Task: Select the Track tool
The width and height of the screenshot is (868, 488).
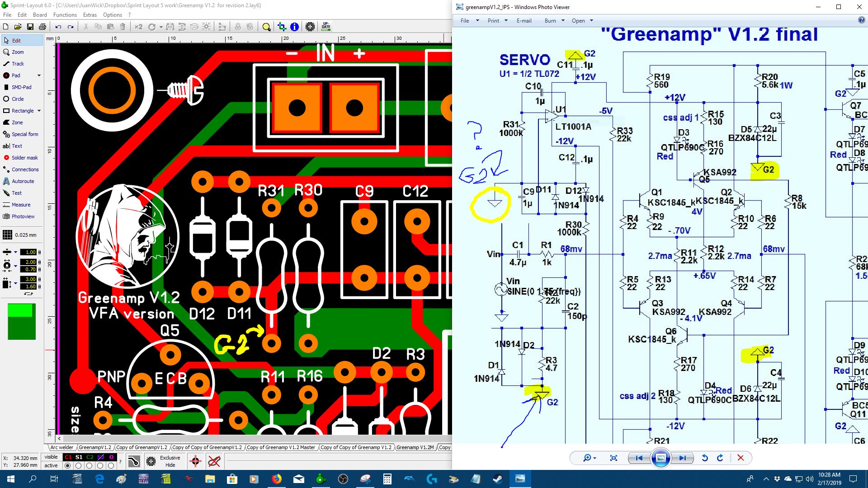Action: click(22, 64)
